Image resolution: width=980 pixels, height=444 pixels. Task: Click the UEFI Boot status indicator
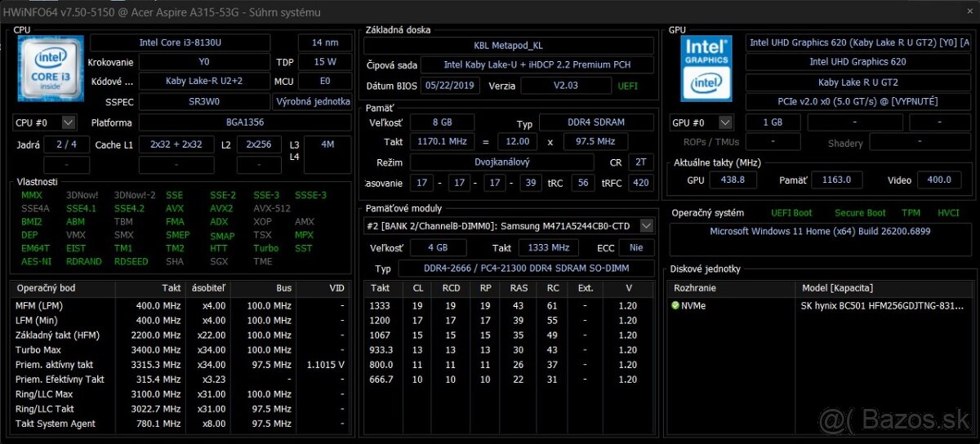point(791,213)
